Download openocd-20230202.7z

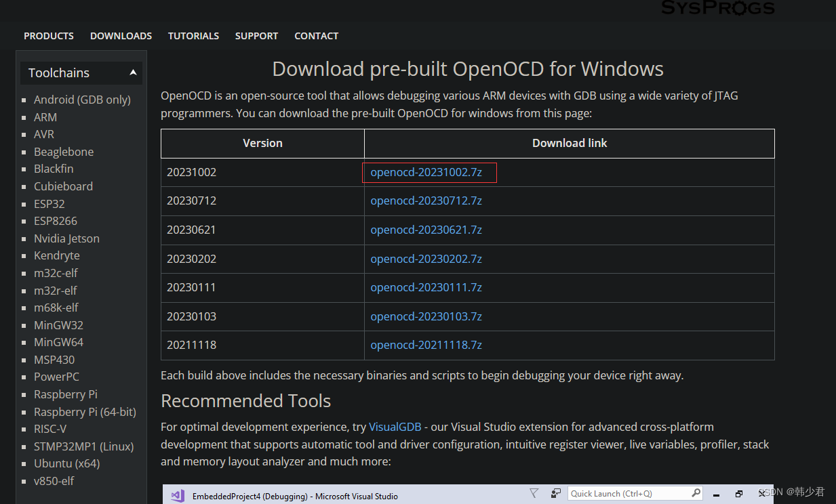[x=426, y=259]
